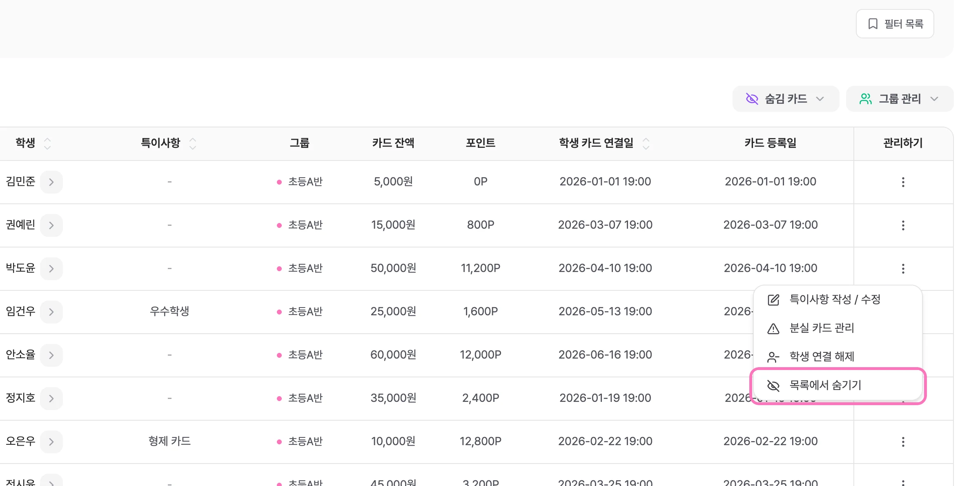Open more options for 오은우 row

point(903,442)
